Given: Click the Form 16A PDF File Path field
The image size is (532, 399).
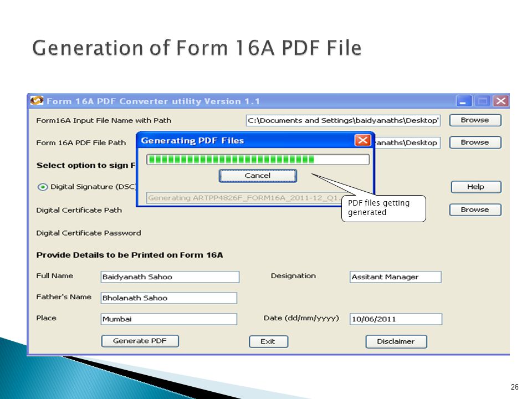Looking at the screenshot, I should coord(407,143).
